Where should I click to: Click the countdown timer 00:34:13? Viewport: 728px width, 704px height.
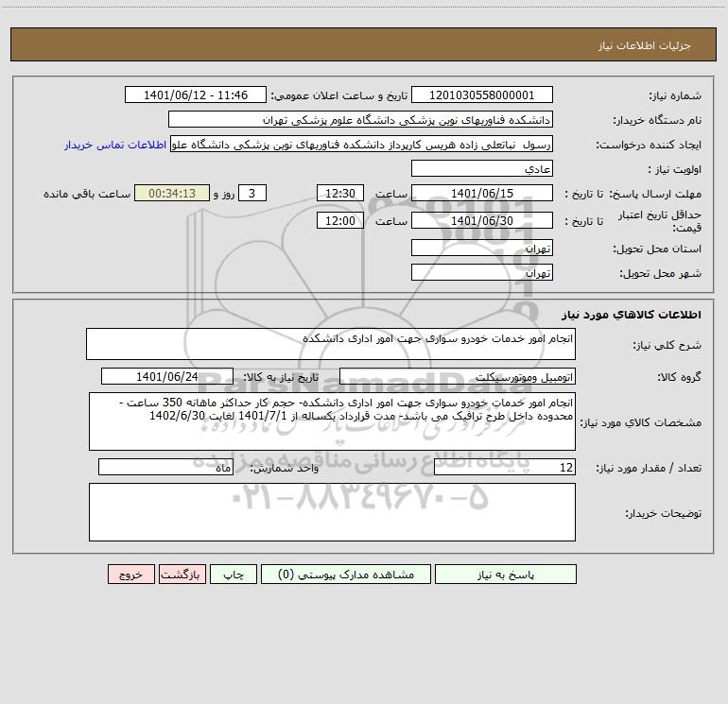point(172,193)
